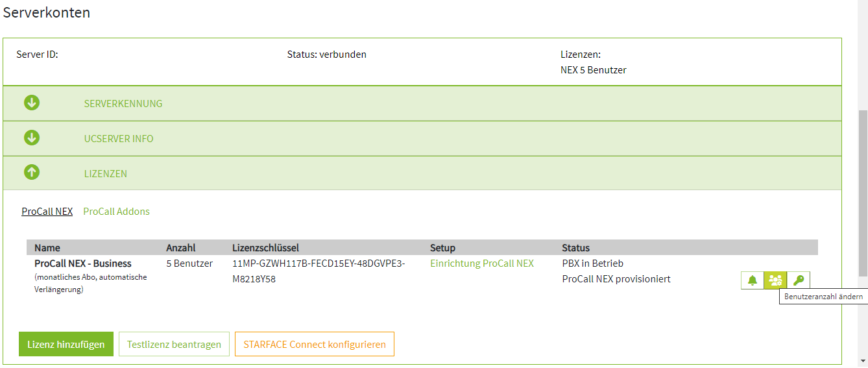Click the bell notification icon in license row
This screenshot has width=868, height=368.
(753, 280)
